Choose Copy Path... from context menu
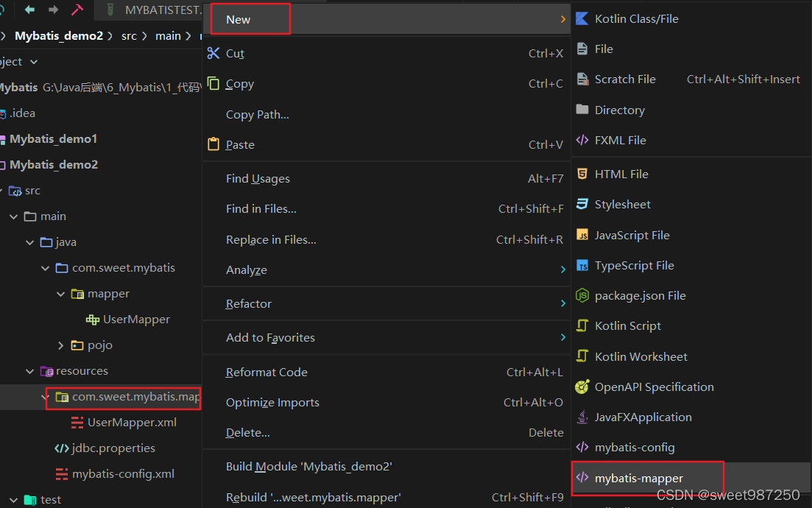This screenshot has width=812, height=508. (386, 114)
